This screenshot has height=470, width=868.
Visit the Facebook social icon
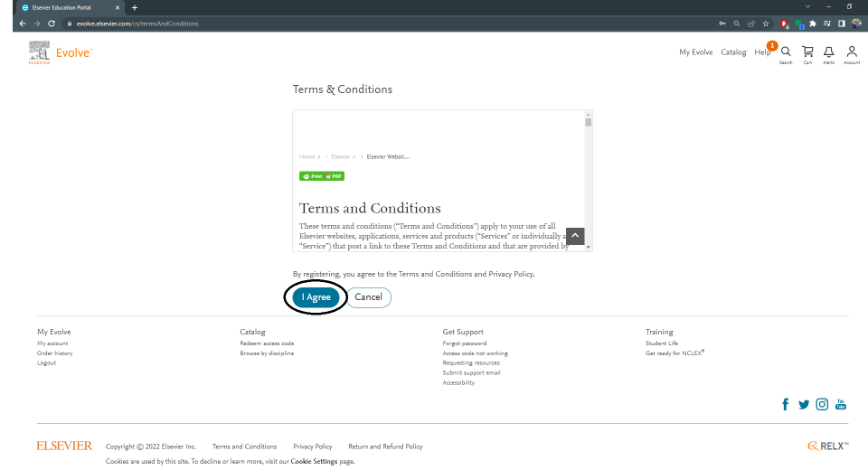coord(785,404)
